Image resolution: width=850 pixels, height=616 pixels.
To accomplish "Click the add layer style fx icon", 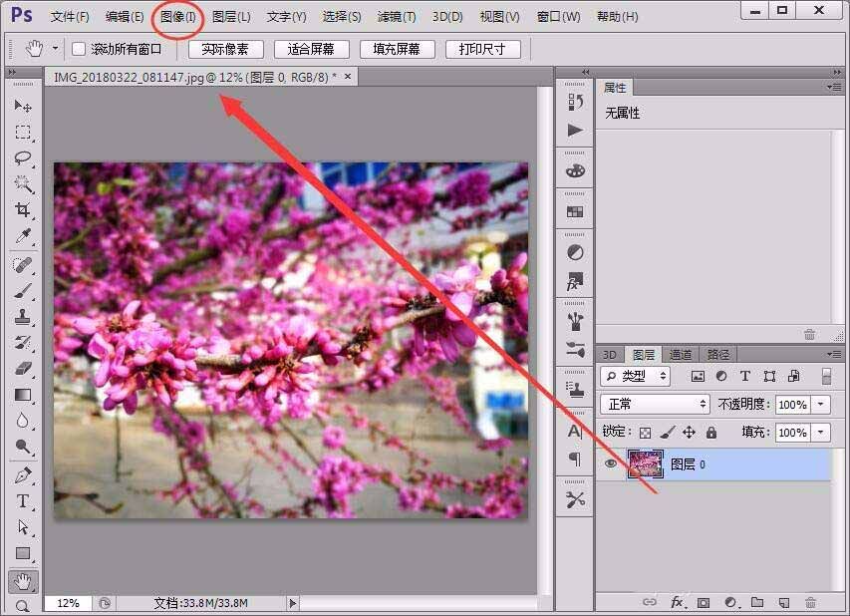I will click(x=677, y=602).
